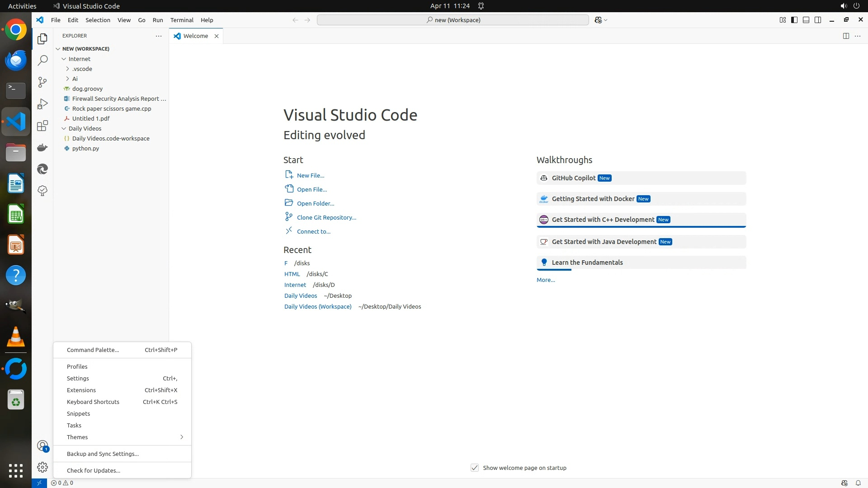Viewport: 868px width, 488px height.
Task: Select Keyboard Shortcuts from the menu
Action: coord(93,402)
